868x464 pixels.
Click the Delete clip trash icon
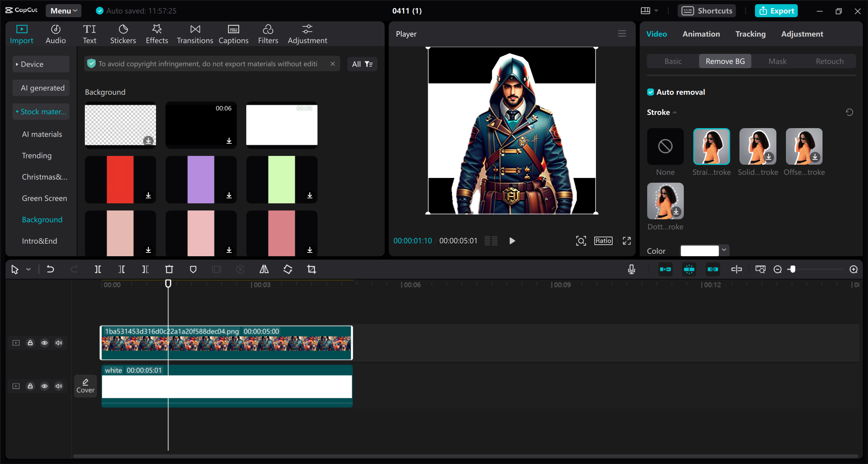[169, 269]
